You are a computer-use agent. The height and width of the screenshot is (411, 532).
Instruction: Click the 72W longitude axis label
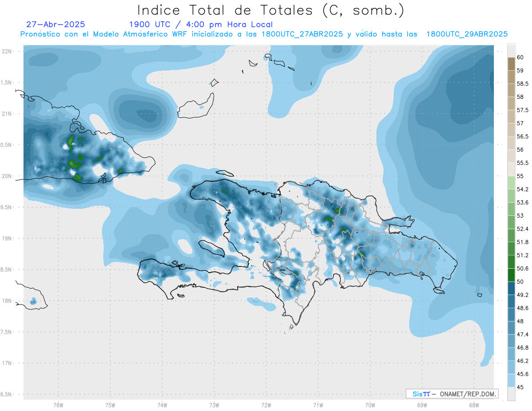point(266,405)
